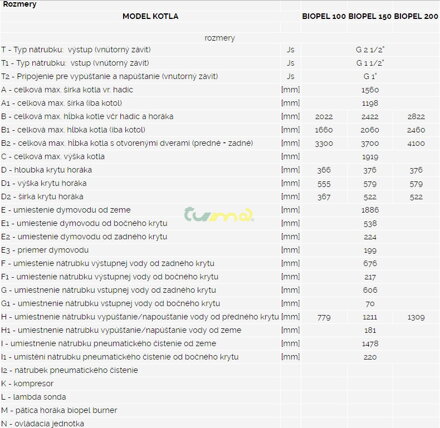Click 'E3 - priemer dymovodu' label
Image resolution: width=440 pixels, height=428 pixels.
click(x=45, y=250)
